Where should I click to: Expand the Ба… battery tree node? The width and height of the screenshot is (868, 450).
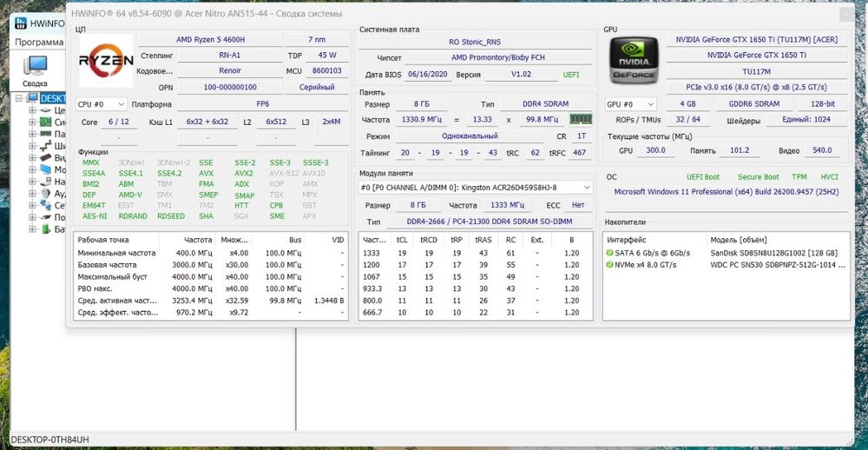pyautogui.click(x=32, y=229)
